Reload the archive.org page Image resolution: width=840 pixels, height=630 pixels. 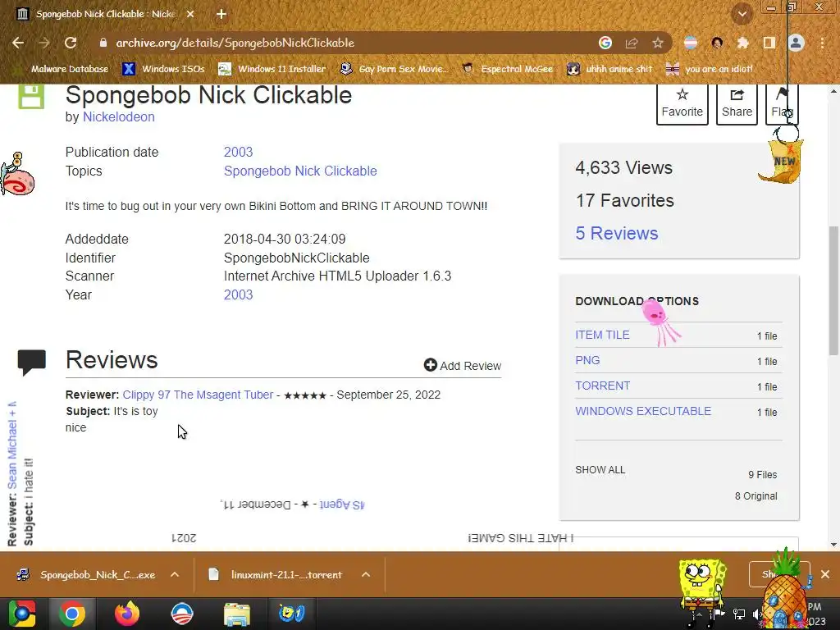tap(71, 43)
